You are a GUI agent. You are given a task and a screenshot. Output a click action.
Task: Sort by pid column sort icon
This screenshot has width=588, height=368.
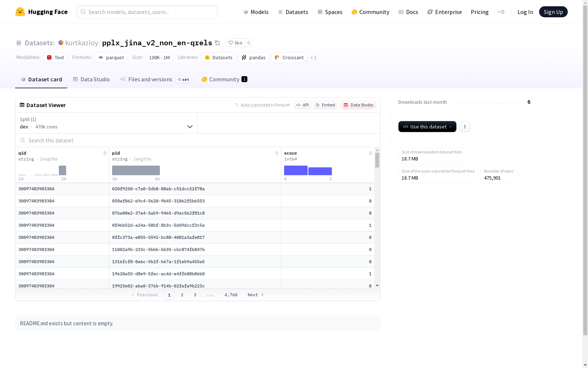coord(277,153)
